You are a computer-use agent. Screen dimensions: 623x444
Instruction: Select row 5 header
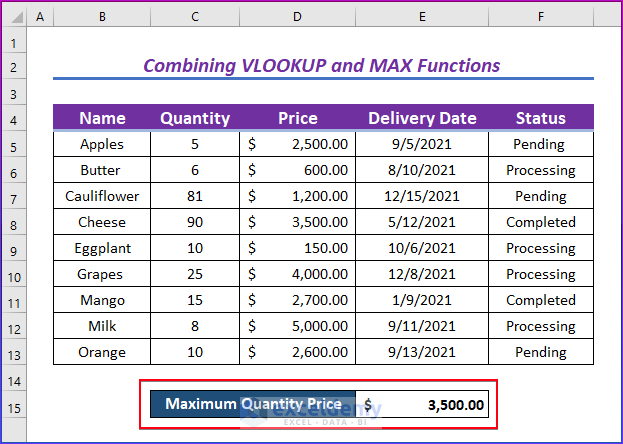pos(14,144)
